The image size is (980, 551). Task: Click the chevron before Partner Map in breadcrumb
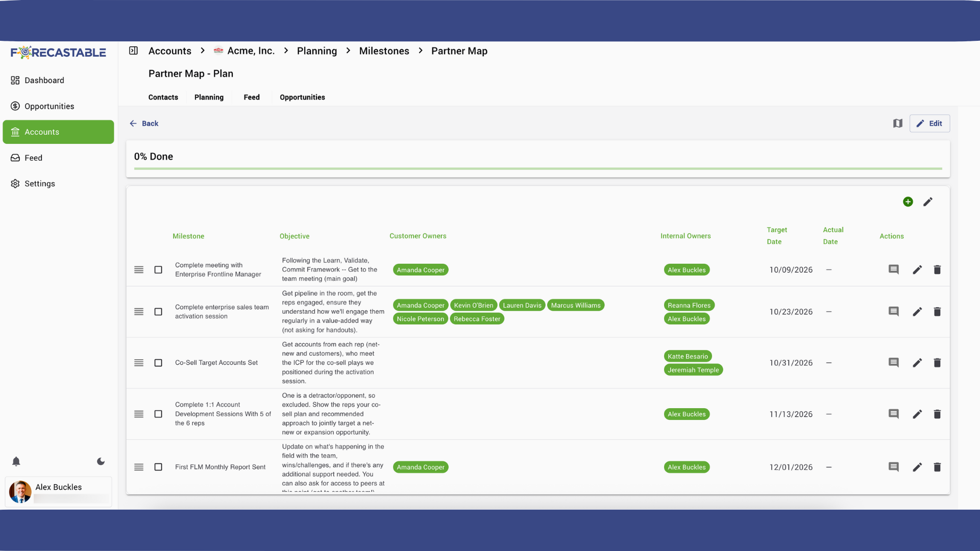click(x=421, y=51)
